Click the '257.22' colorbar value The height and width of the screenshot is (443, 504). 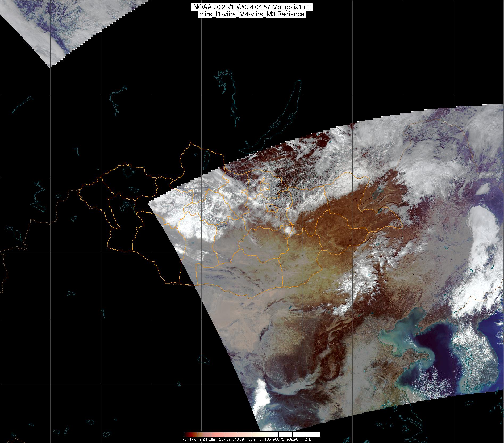tap(225, 439)
